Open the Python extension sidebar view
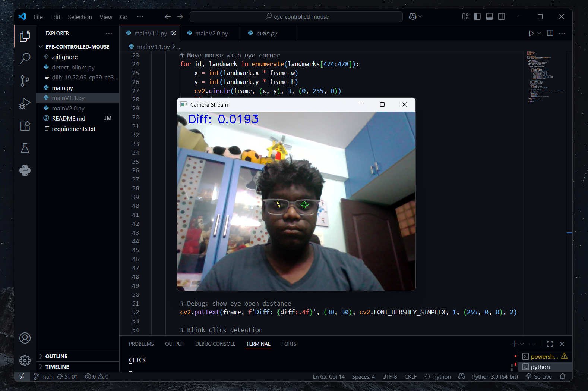The width and height of the screenshot is (588, 391). [25, 171]
